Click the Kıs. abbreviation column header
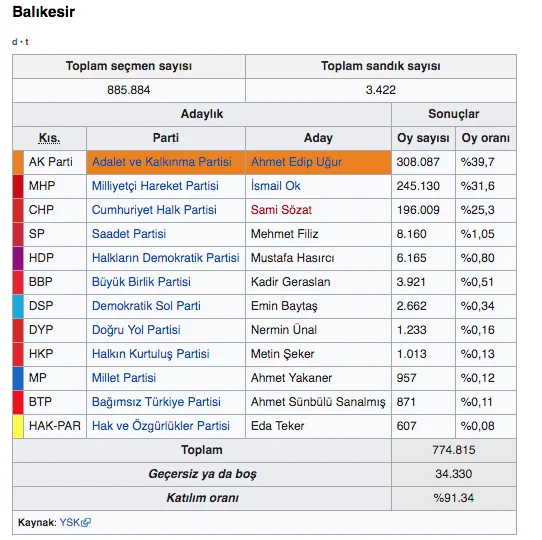The height and width of the screenshot is (540, 542). [49, 138]
